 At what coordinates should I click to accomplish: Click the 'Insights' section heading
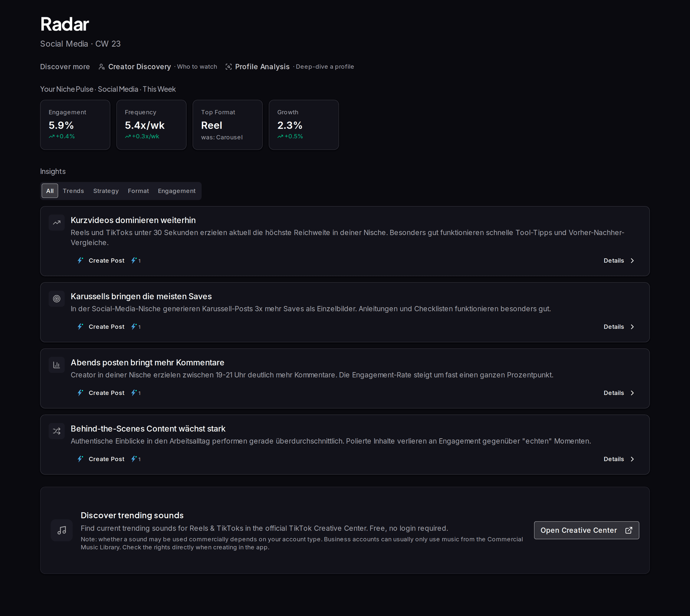point(53,171)
